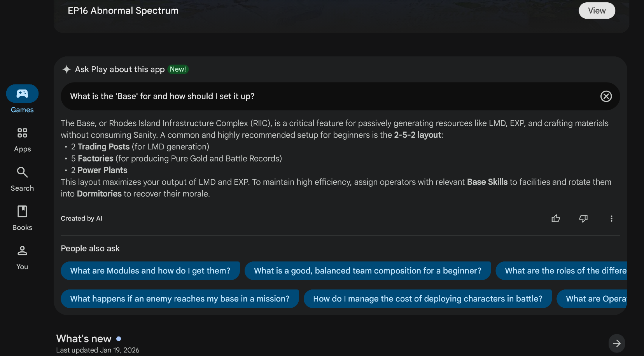Click the 'New!' badge next to Ask Play
Screen dimensions: 644x356
(178, 69)
